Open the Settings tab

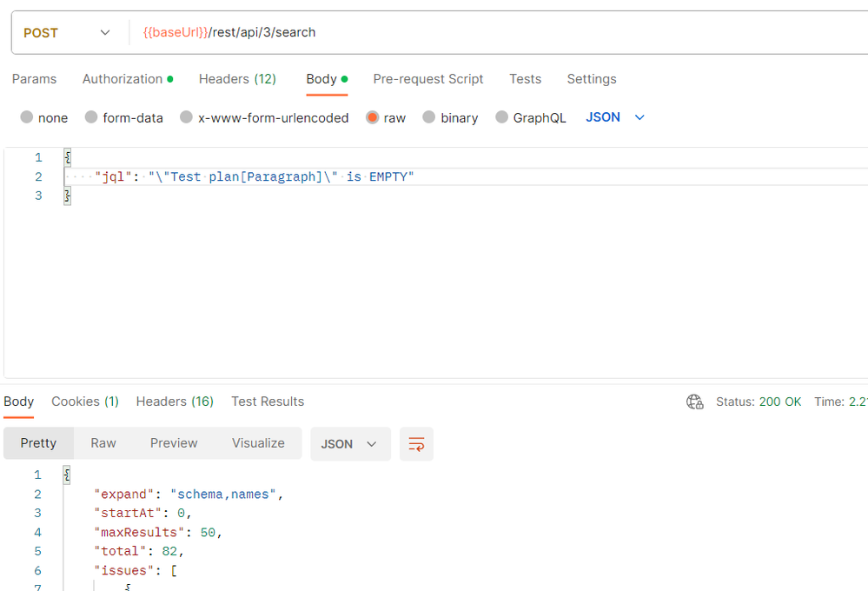coord(591,79)
